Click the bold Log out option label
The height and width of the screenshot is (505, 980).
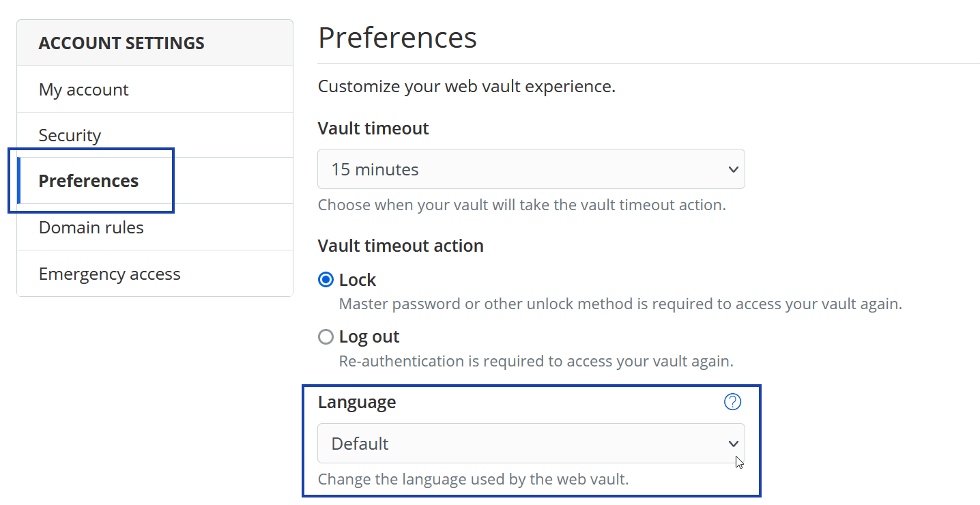pyautogui.click(x=369, y=336)
